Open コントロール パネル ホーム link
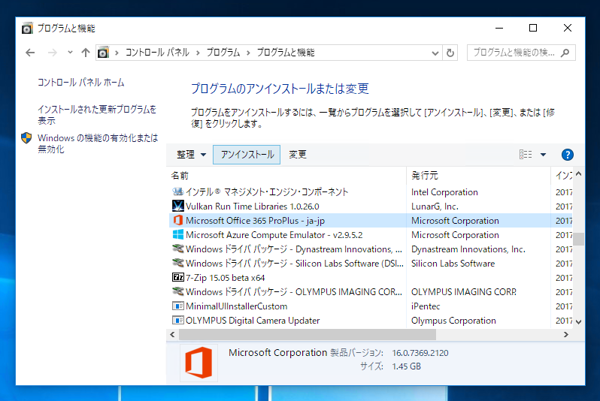 point(81,82)
